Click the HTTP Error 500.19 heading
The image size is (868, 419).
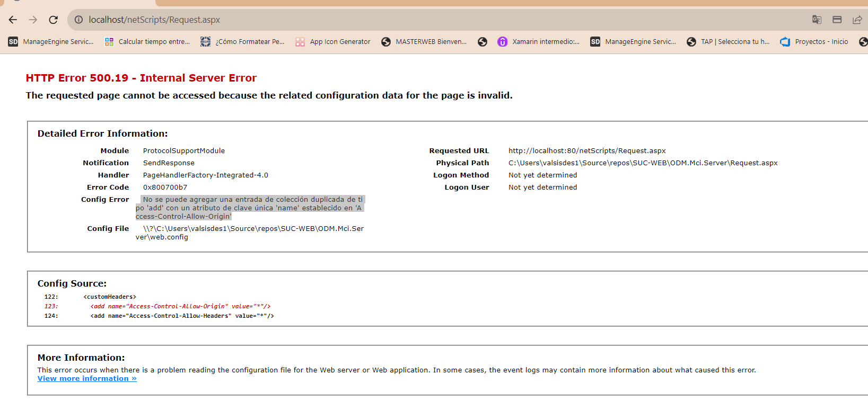141,78
